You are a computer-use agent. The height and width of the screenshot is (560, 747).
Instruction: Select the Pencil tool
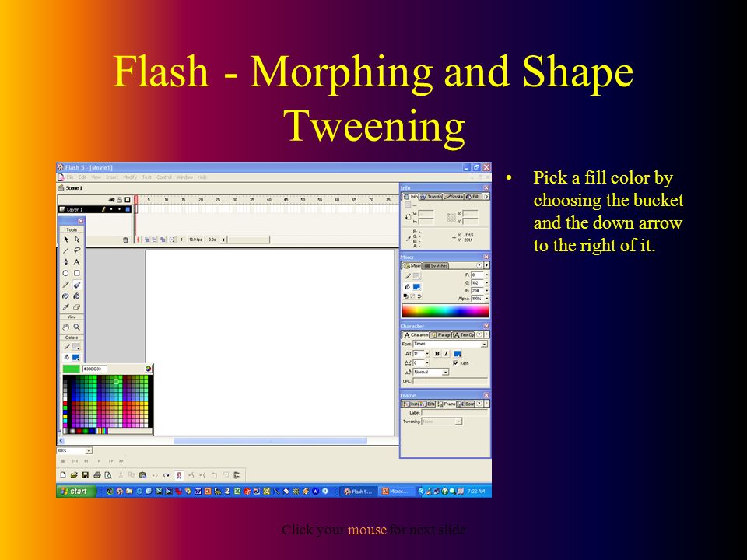point(65,285)
